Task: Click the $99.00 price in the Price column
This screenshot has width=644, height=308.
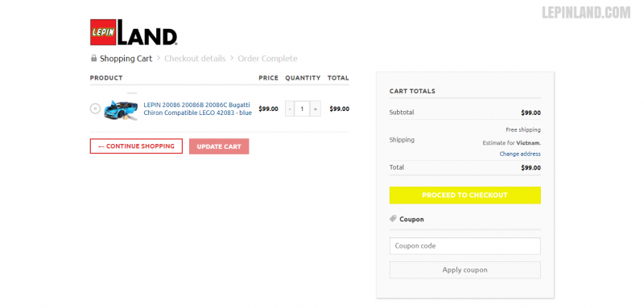Action: [x=268, y=109]
